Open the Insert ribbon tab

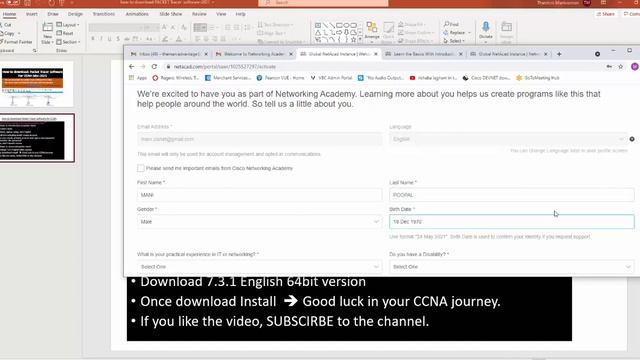(31, 14)
